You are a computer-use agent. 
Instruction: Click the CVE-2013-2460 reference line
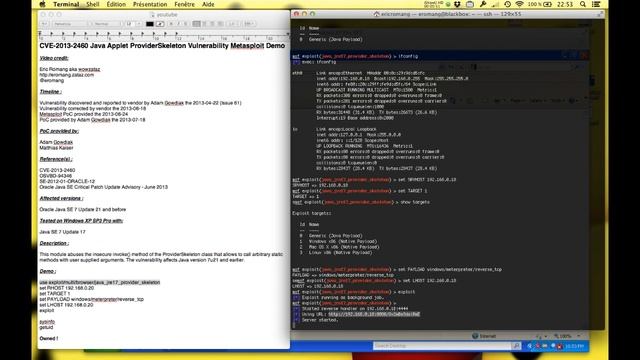(x=57, y=170)
